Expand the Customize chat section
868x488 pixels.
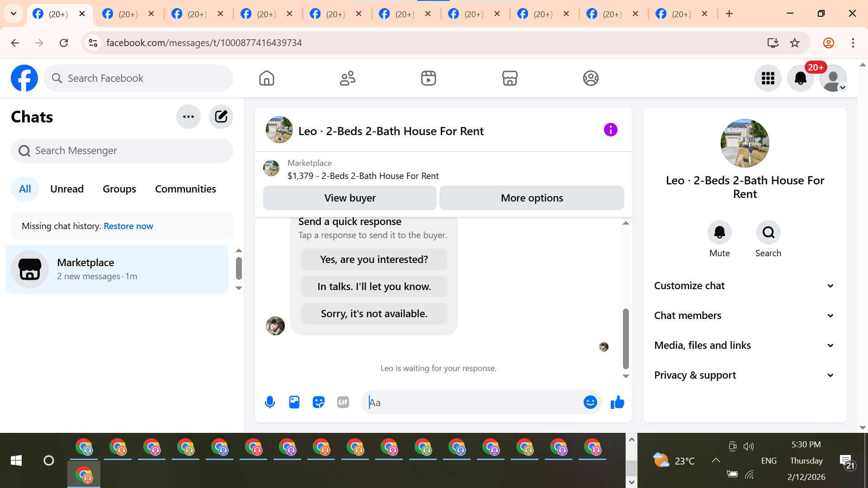745,286
